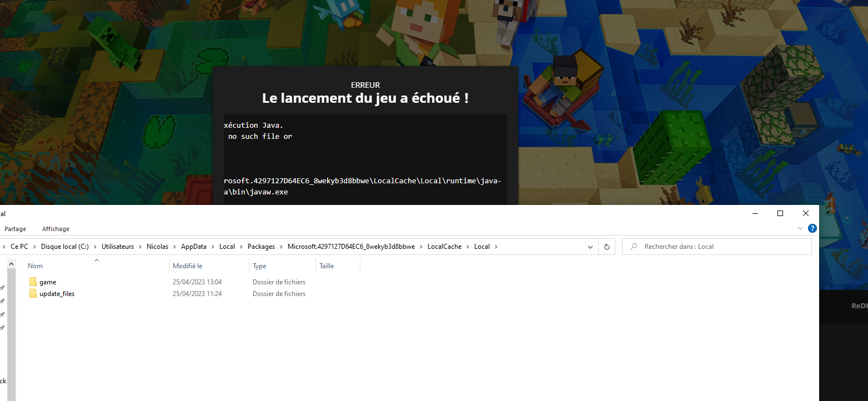Expand chevron after Packages breadcrumb

click(x=281, y=247)
